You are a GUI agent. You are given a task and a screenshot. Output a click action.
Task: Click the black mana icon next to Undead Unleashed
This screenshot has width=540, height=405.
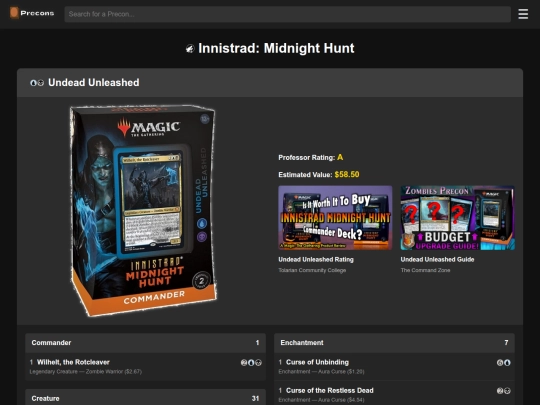41,83
